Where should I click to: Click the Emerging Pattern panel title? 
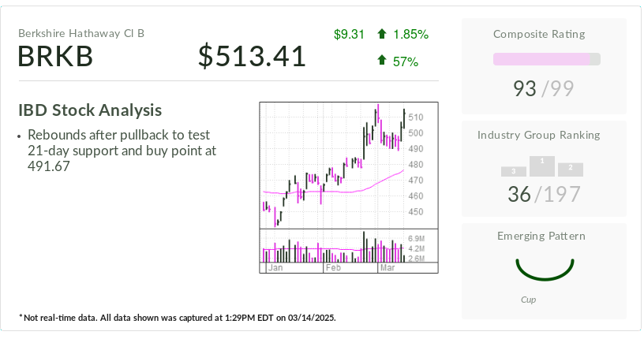coord(541,236)
